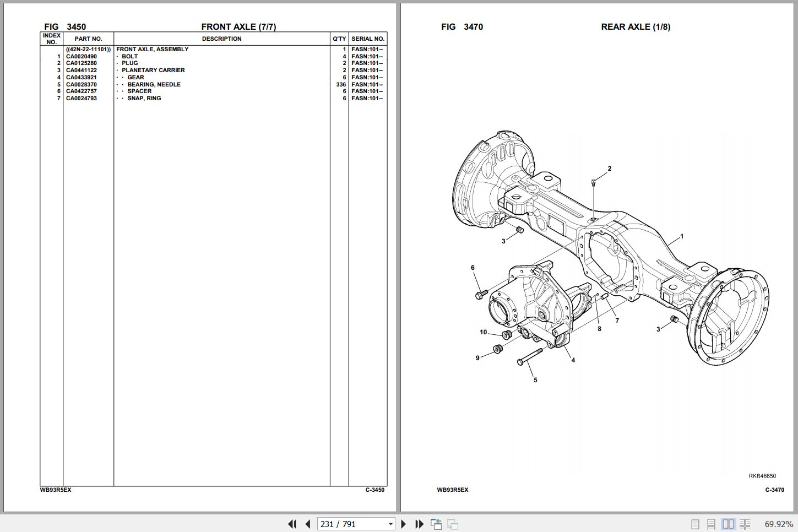The image size is (798, 532).
Task: Click the PLUG description
Action: click(x=130, y=63)
